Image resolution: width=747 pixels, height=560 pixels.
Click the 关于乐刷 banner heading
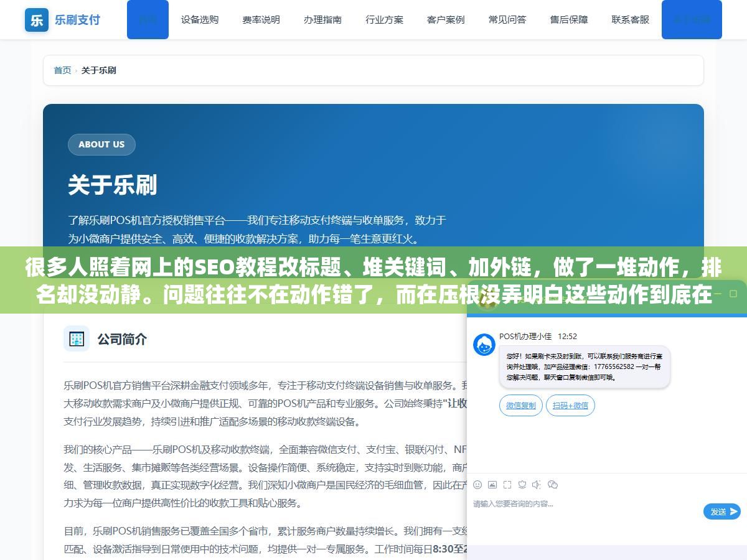tap(113, 185)
